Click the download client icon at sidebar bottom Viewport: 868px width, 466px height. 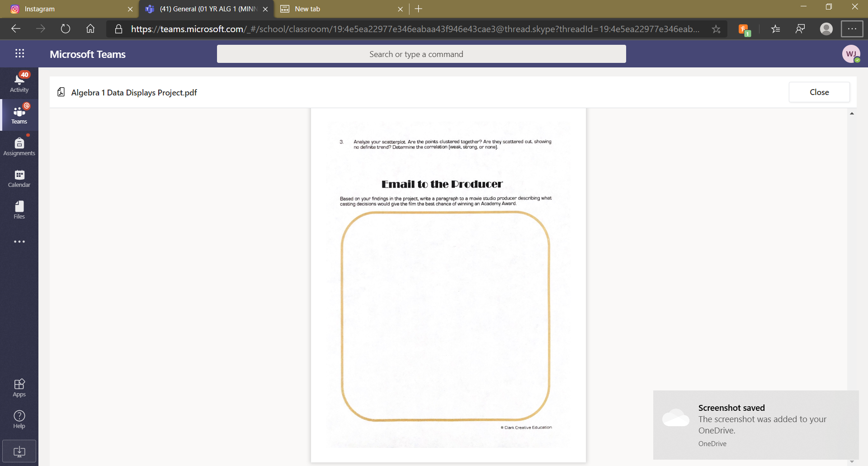(x=19, y=451)
